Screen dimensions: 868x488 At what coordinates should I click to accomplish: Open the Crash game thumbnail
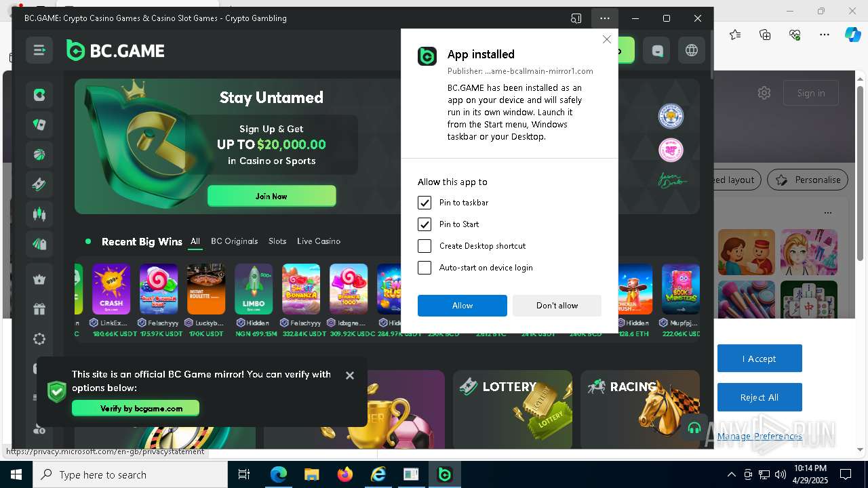pyautogui.click(x=111, y=289)
